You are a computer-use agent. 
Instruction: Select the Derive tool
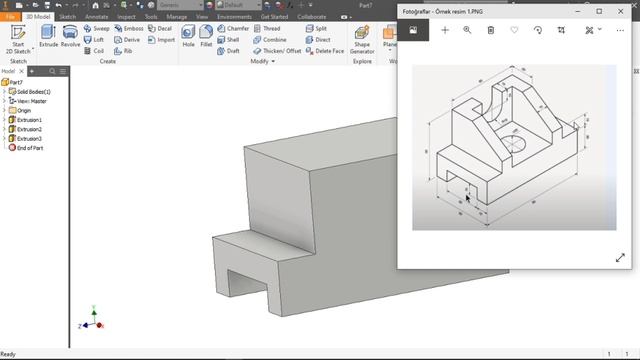pyautogui.click(x=127, y=40)
